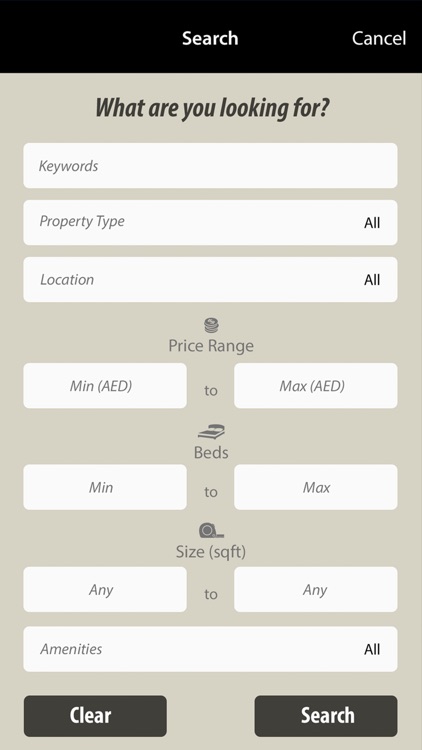Screen dimensions: 422x750
Task: Choose the minimum Beds field
Action: click(x=105, y=487)
